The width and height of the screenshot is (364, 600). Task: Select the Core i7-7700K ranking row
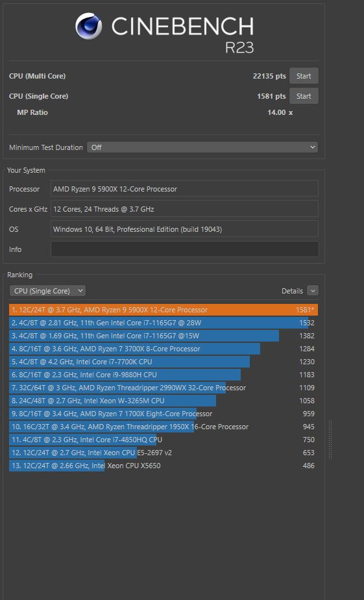(164, 362)
